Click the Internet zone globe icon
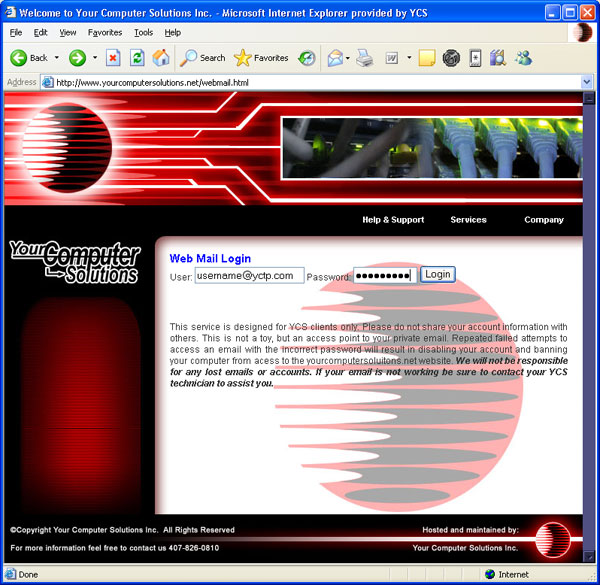Viewport: 600px width, 585px height. pos(490,574)
